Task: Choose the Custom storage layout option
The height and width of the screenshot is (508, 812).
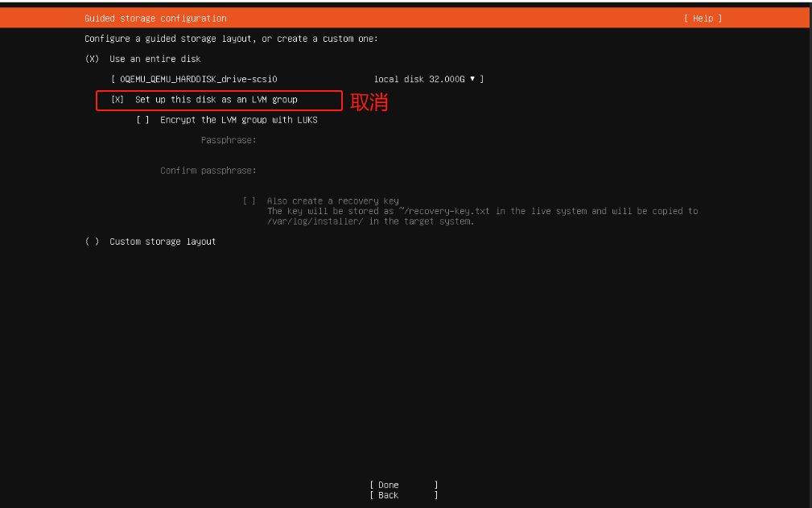Action: [x=92, y=242]
